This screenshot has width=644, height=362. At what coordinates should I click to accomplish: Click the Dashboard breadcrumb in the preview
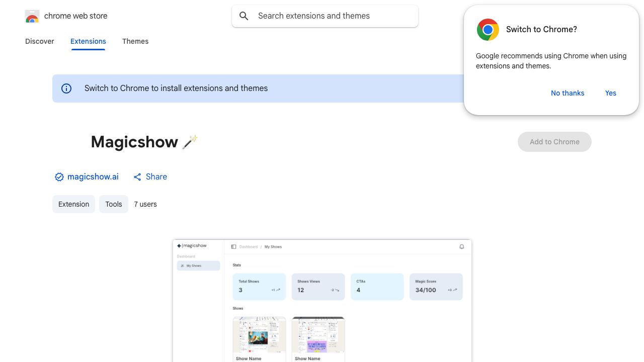(249, 247)
